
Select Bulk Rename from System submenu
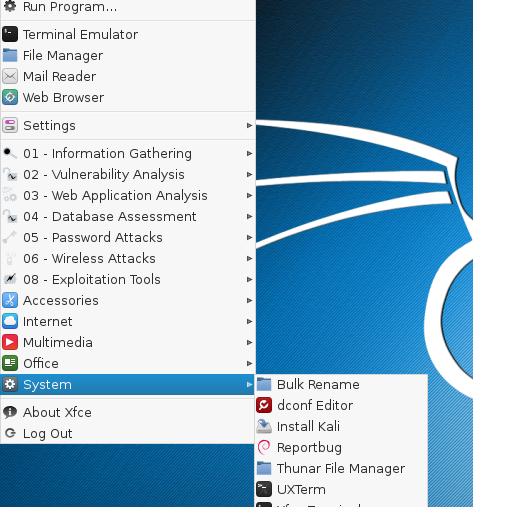pyautogui.click(x=341, y=384)
